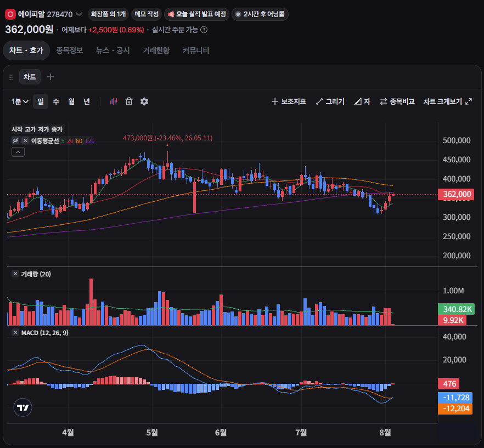
Task: Select the 주 weekly timeframe
Action: click(x=56, y=101)
